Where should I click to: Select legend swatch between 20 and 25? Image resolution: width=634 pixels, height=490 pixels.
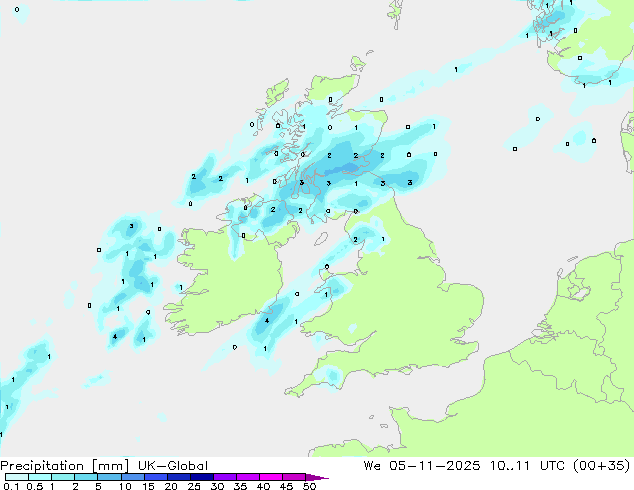[178, 477]
